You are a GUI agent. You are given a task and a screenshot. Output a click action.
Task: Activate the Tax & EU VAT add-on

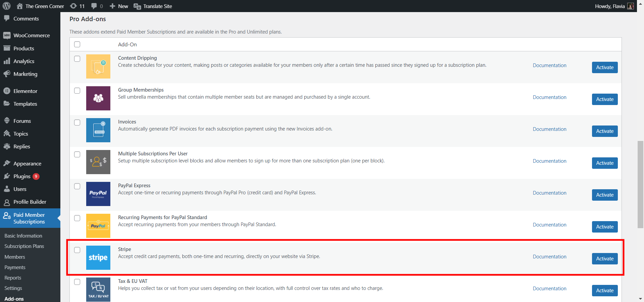605,291
